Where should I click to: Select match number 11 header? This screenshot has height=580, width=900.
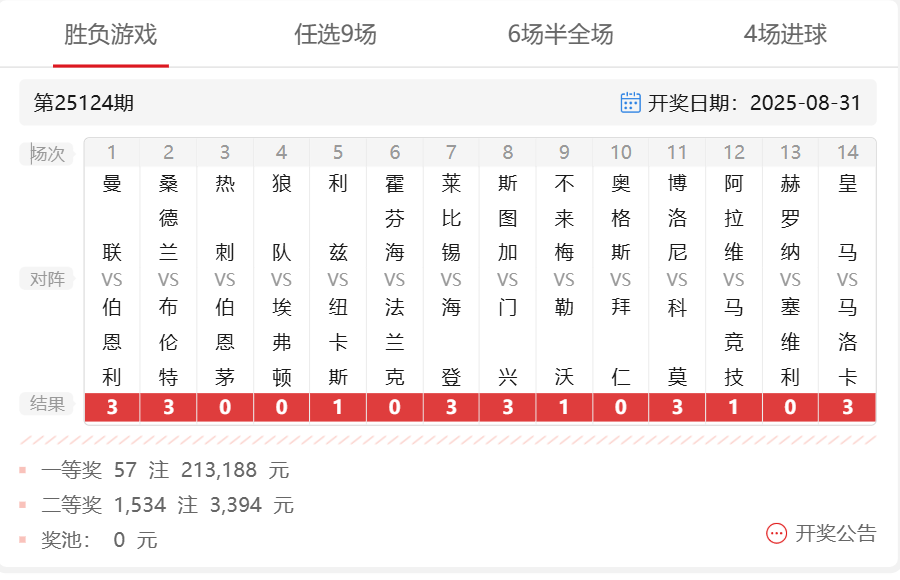677,152
